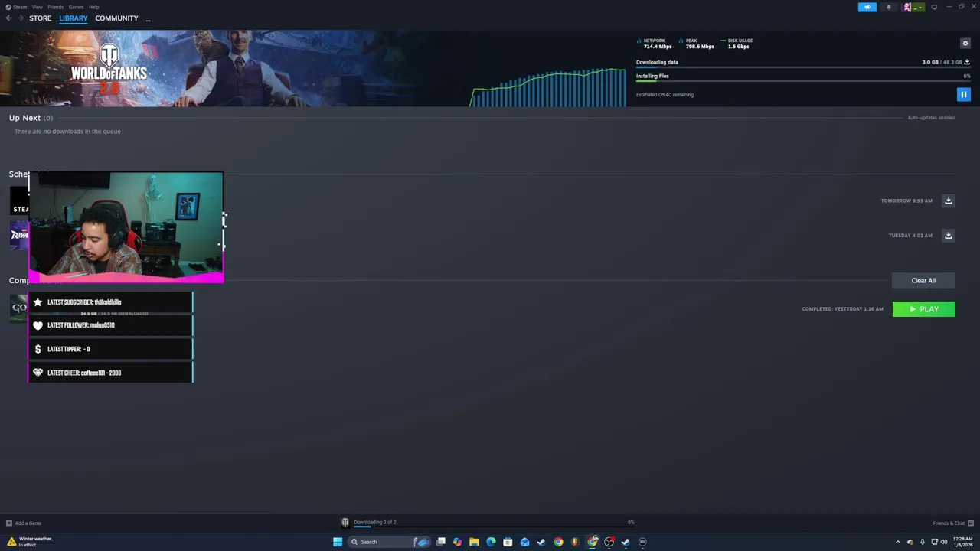
Task: Click the download throughput graph
Action: tap(549, 87)
